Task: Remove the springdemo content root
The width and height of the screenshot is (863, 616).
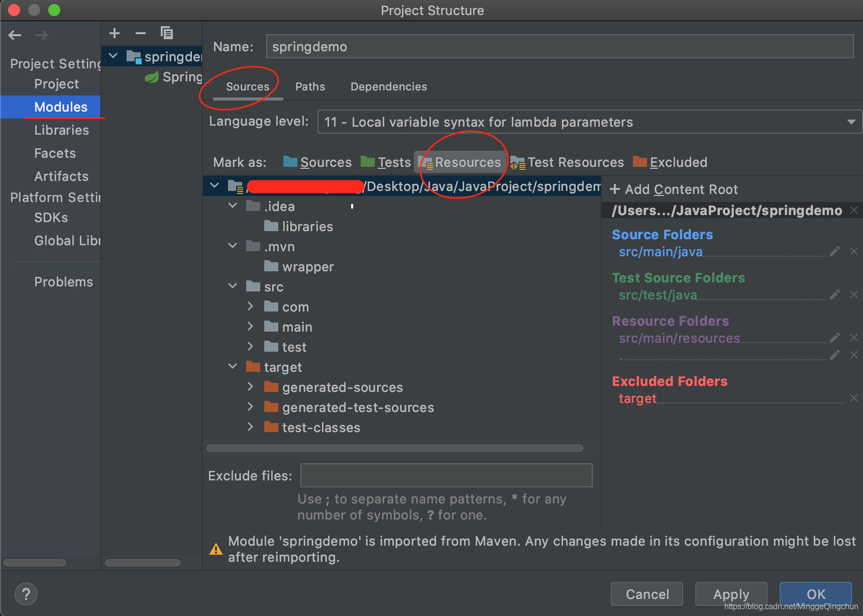Action: (854, 210)
